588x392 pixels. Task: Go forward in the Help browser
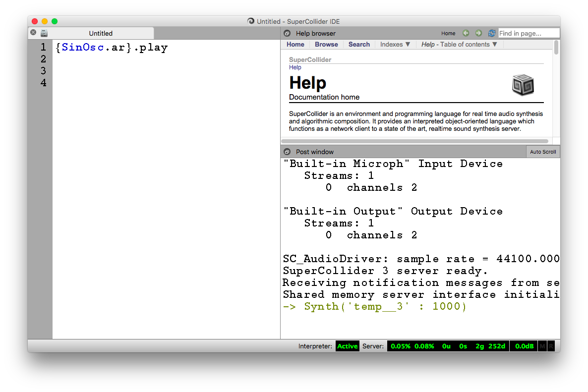tap(478, 33)
